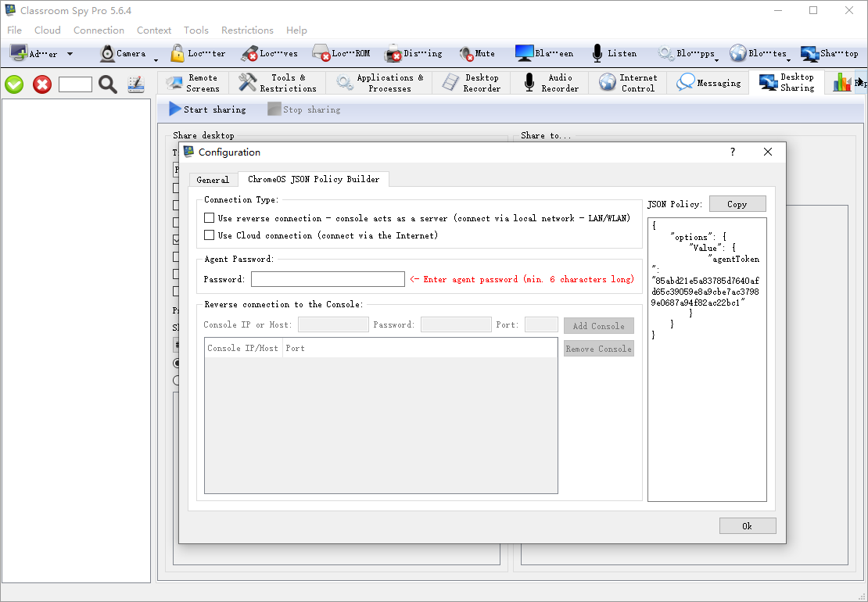Click the Listen microphone icon
The height and width of the screenshot is (602, 868).
[597, 53]
